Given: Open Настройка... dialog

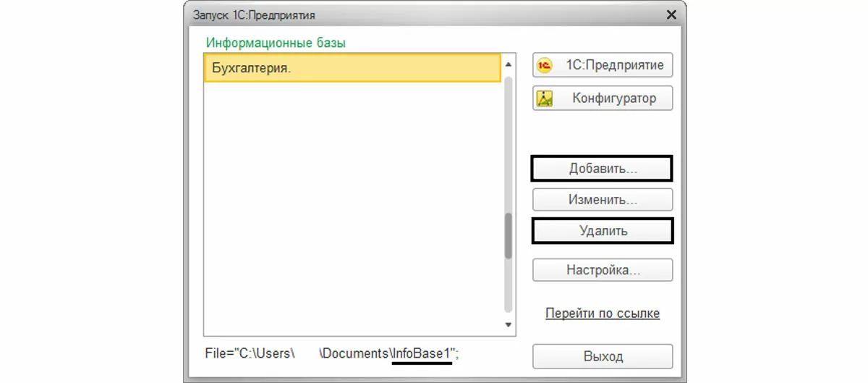Looking at the screenshot, I should click(603, 270).
